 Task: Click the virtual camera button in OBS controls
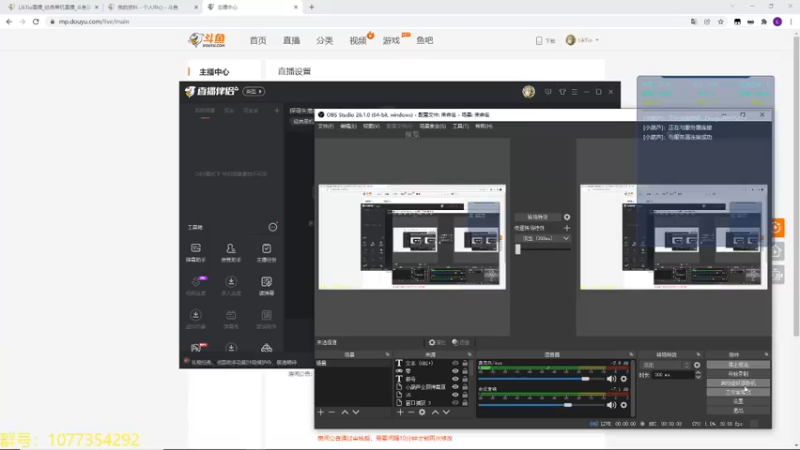point(738,383)
